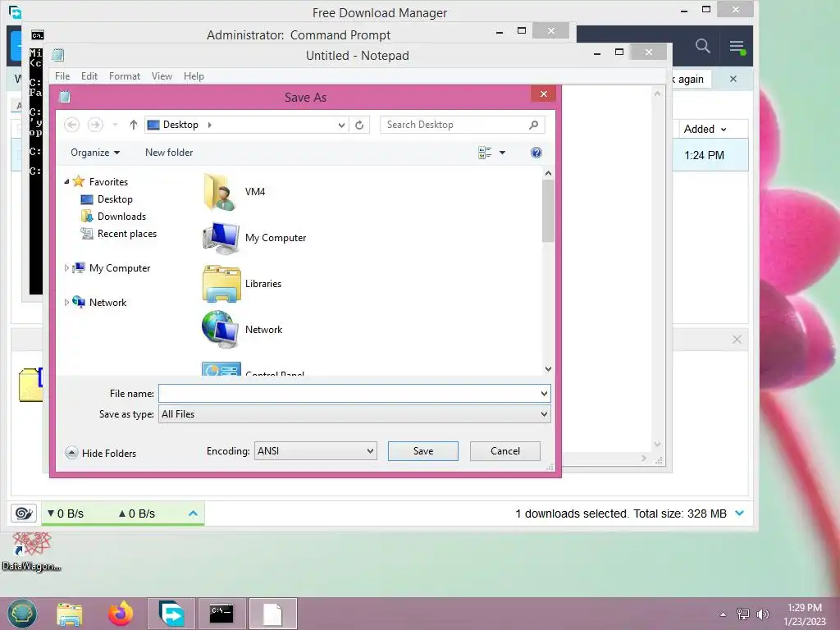Select the My Computer icon in the file list
The image size is (840, 630).
coord(221,238)
